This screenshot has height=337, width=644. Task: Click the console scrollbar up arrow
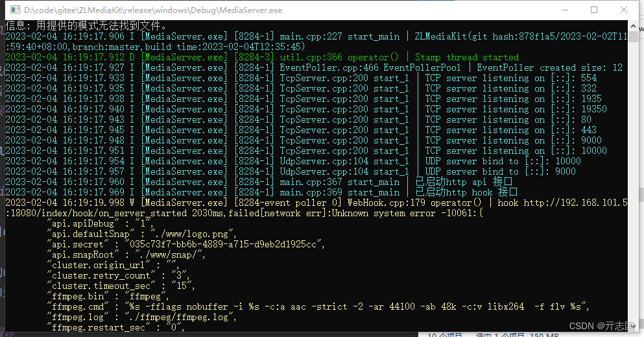pyautogui.click(x=633, y=26)
